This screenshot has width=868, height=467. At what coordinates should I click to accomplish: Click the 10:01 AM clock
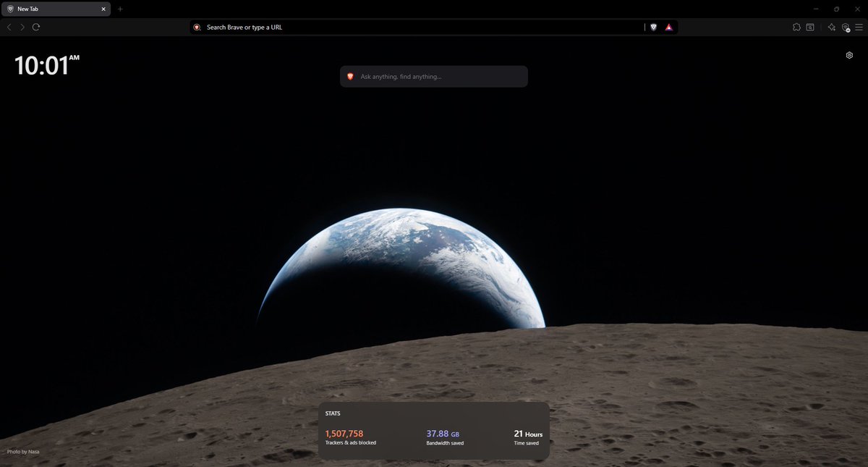click(x=47, y=65)
